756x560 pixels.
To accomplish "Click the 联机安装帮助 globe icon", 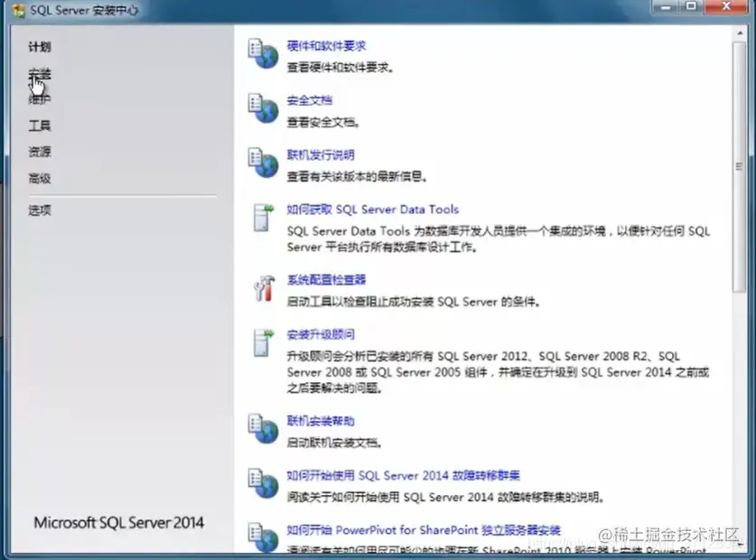I will pos(263,428).
